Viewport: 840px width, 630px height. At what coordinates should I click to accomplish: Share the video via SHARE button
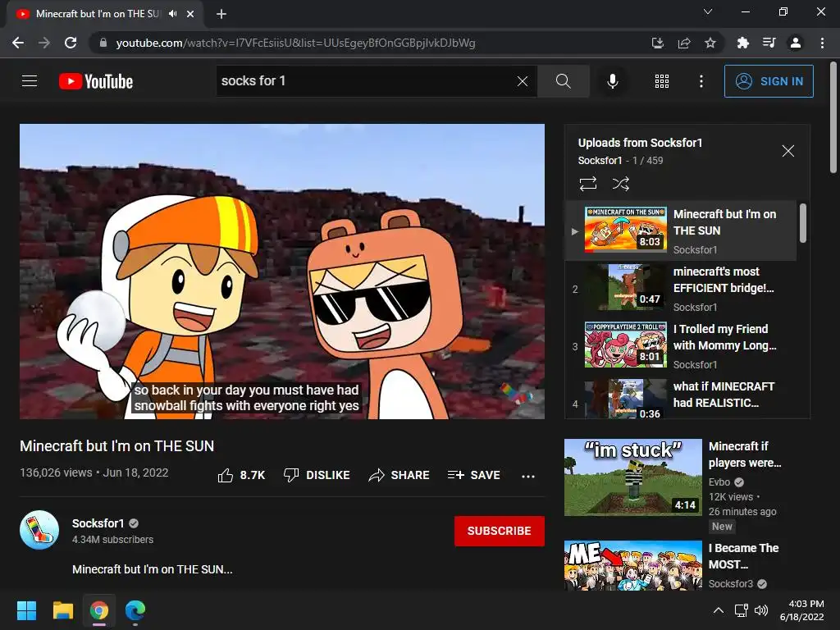pos(399,475)
